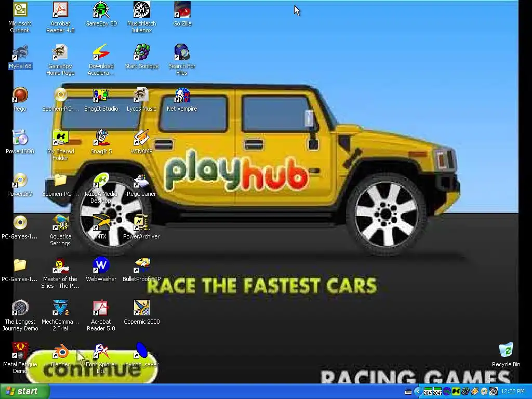Select the PowerISO shortcut icon
Viewport: 532px width, 399px height.
click(x=20, y=184)
